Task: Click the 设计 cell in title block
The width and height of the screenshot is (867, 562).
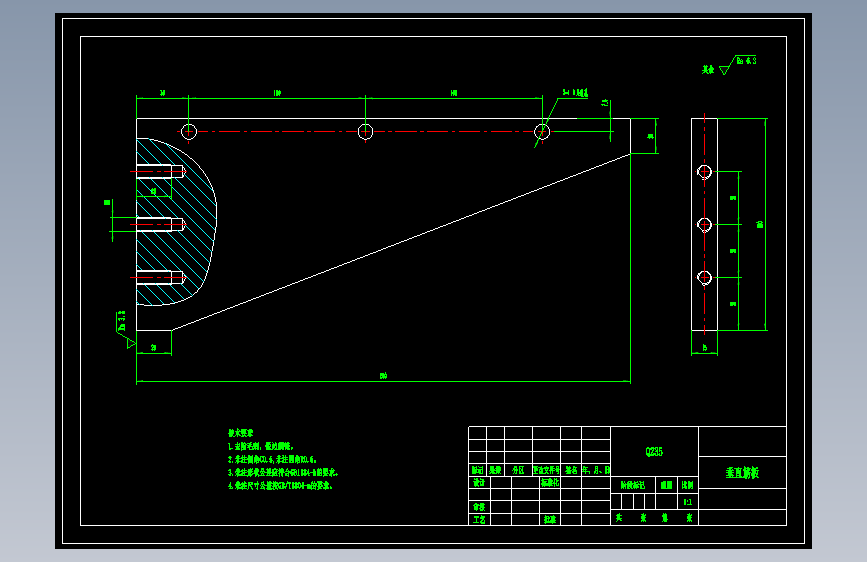Action: [479, 482]
